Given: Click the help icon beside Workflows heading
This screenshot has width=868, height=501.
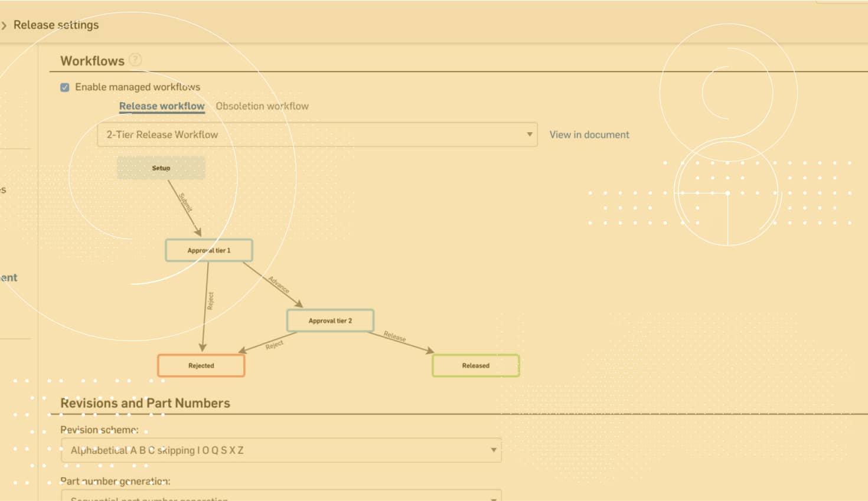Looking at the screenshot, I should [135, 60].
